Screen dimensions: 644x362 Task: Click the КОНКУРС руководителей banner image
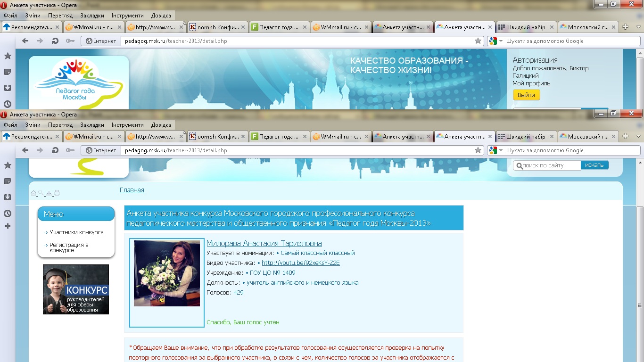[x=76, y=289]
